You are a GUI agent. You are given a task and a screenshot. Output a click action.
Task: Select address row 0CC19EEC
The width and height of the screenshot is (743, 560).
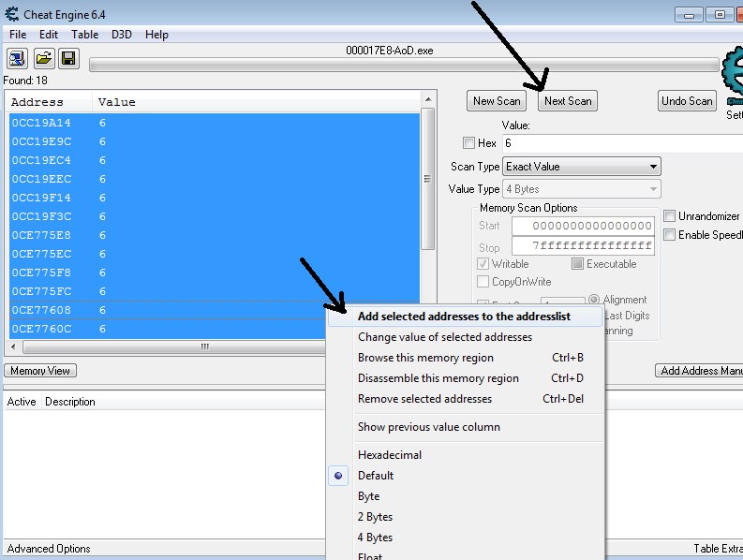click(x=215, y=179)
